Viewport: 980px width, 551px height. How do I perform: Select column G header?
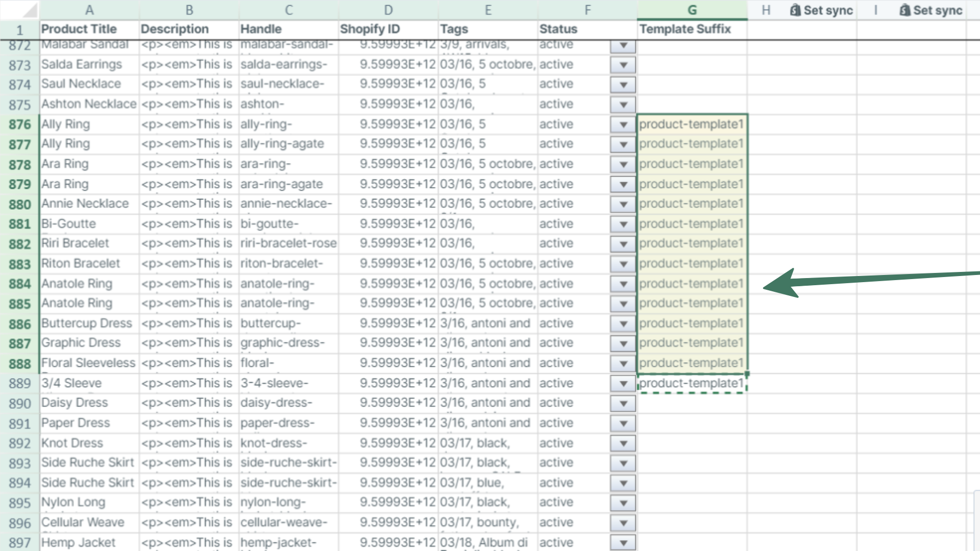(x=692, y=10)
